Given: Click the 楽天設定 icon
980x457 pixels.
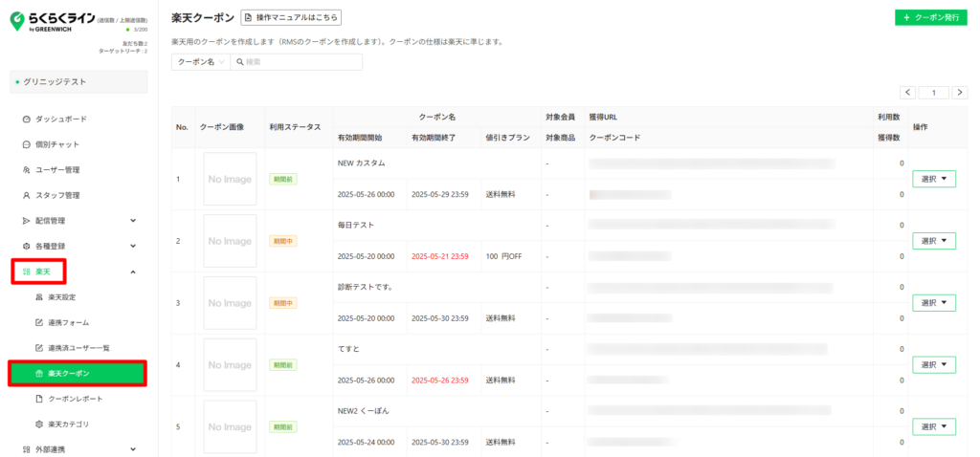Looking at the screenshot, I should coord(38,297).
